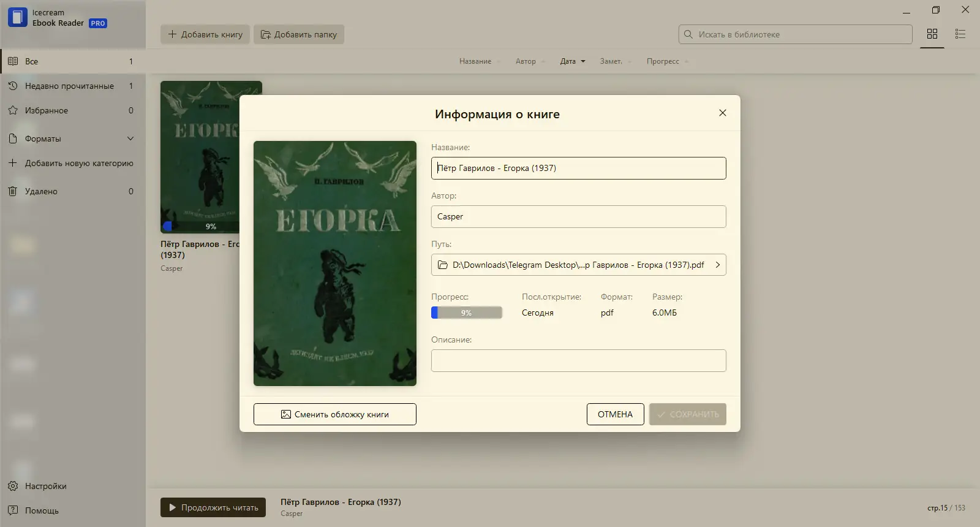Switch to list view layout
This screenshot has height=527, width=980.
[x=960, y=34]
